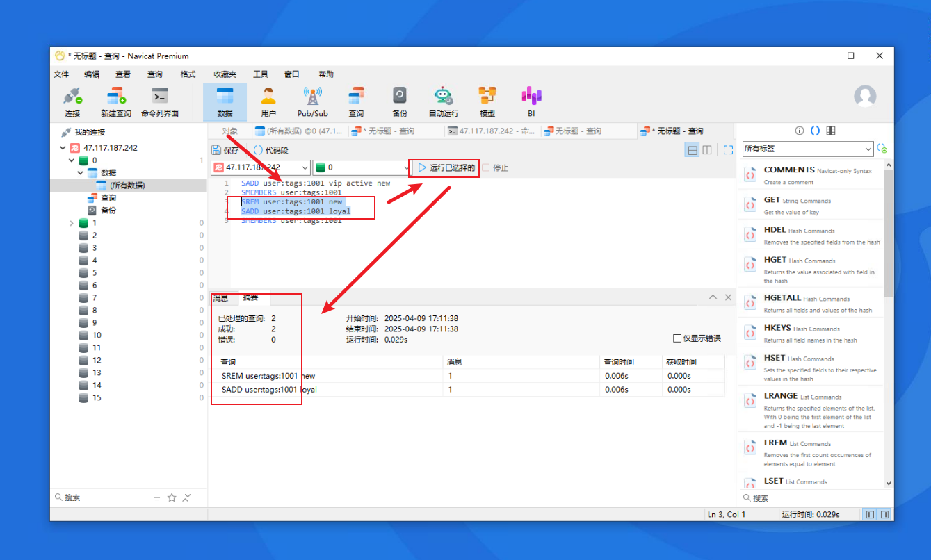Image resolution: width=931 pixels, height=560 pixels.
Task: Switch to 47.117.187.242 命令 console tab
Action: [x=492, y=131]
